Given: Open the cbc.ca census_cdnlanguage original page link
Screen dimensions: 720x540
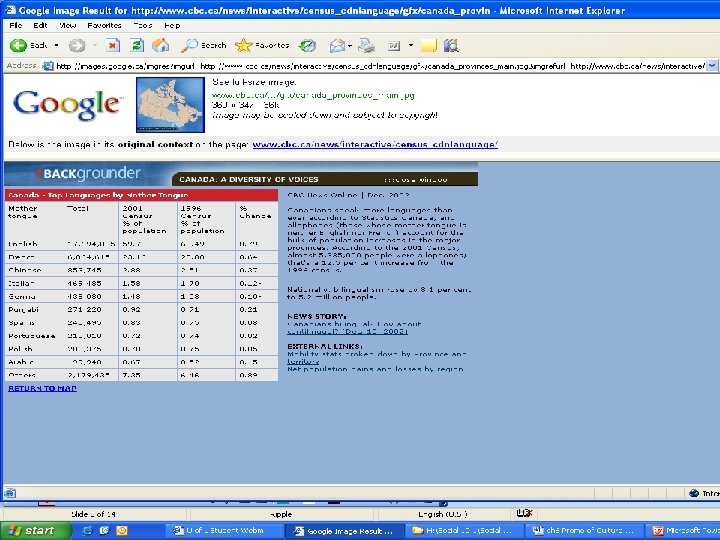Looking at the screenshot, I should pyautogui.click(x=375, y=144).
